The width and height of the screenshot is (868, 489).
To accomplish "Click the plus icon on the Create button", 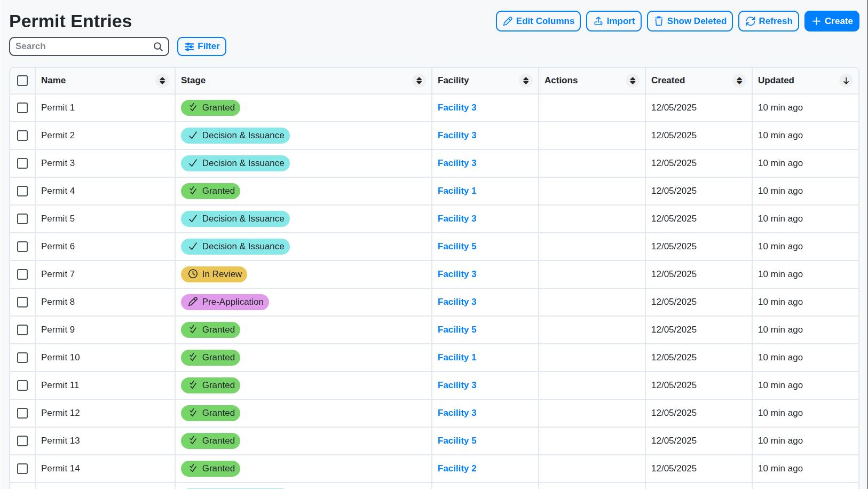I will 815,21.
